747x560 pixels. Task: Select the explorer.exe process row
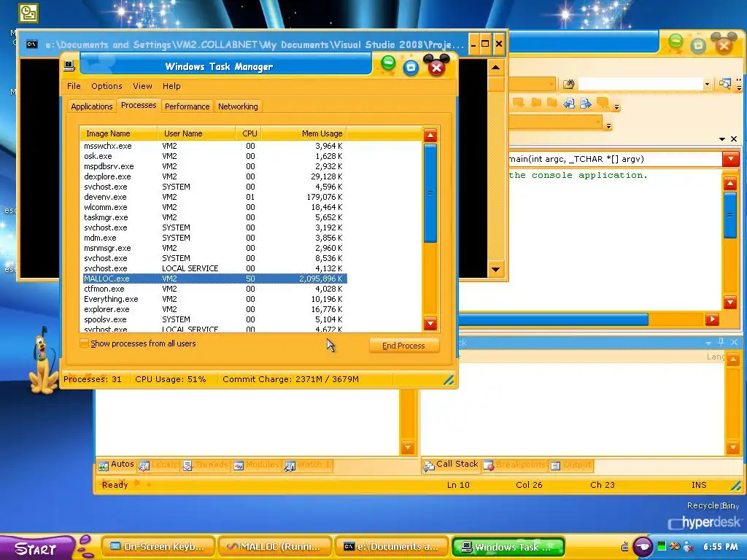[x=214, y=309]
